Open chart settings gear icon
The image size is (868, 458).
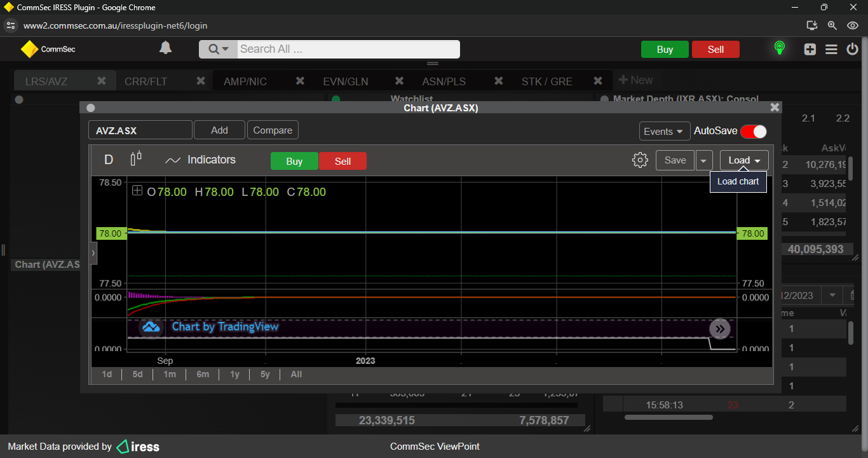640,160
